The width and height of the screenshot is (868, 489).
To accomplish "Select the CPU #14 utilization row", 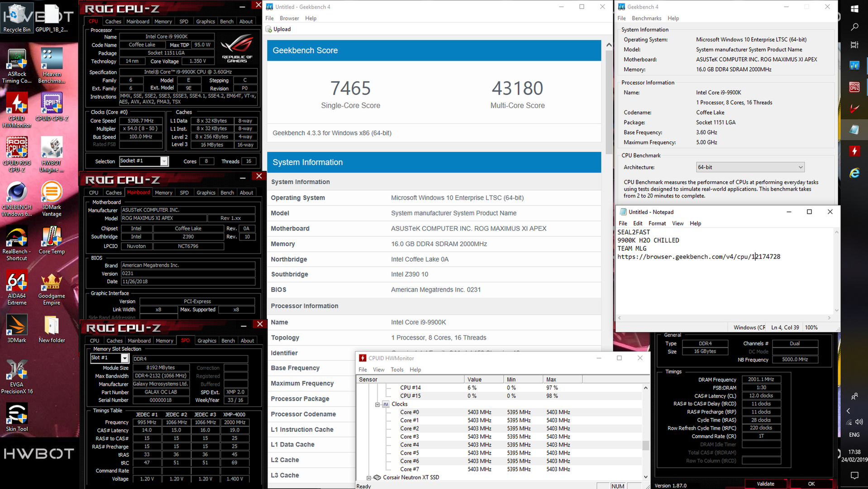I will click(499, 388).
